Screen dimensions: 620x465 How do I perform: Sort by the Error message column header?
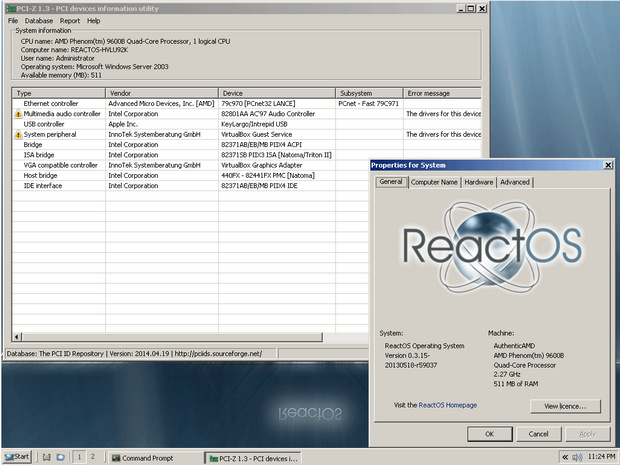(x=442, y=93)
